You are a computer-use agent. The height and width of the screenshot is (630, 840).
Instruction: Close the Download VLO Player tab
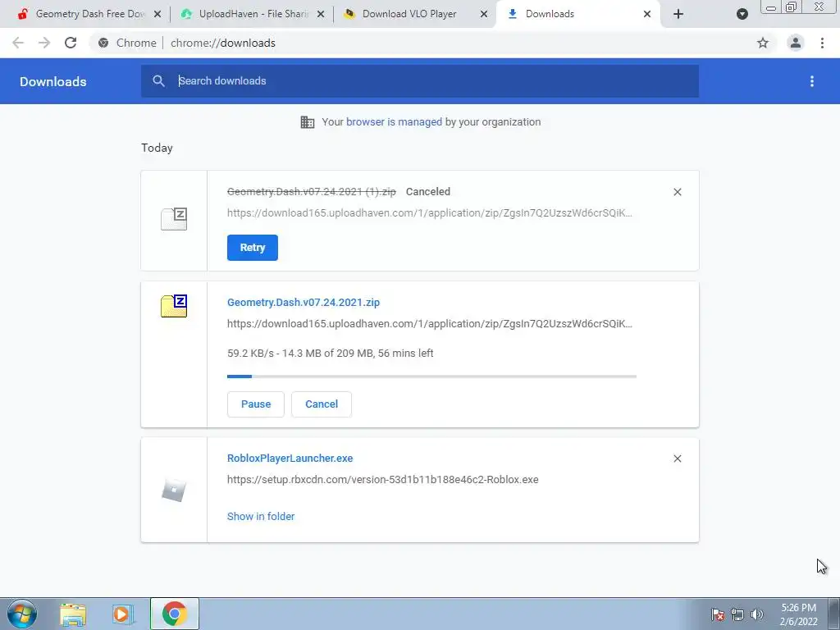click(484, 15)
